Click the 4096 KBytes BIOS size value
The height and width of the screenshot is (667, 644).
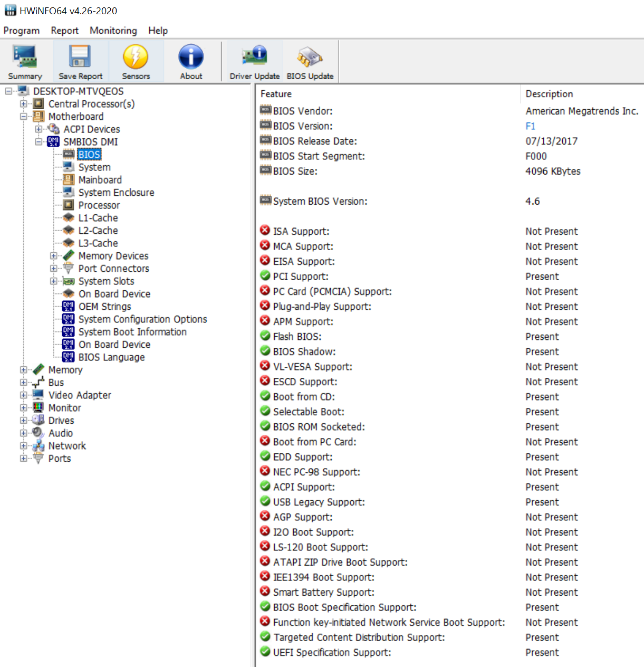(x=553, y=171)
